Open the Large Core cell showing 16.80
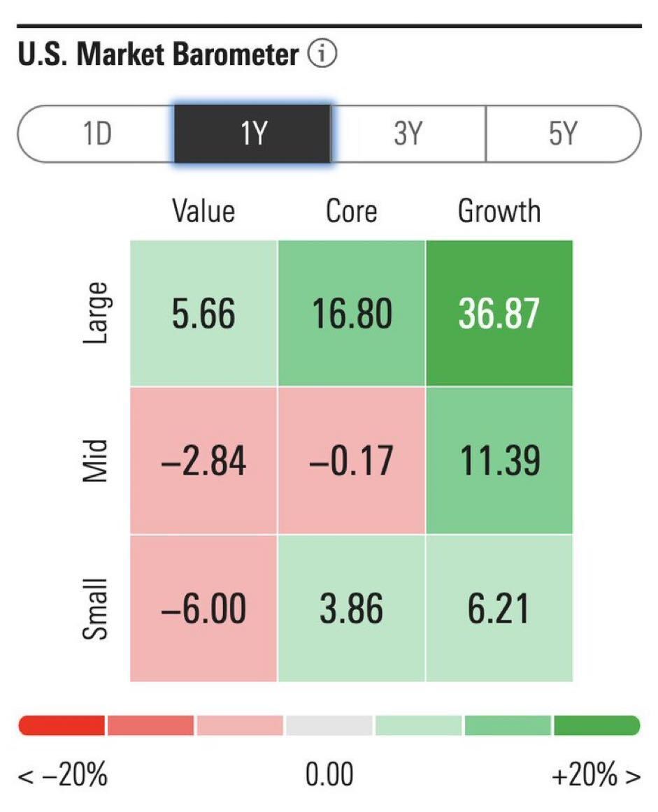This screenshot has width=658, height=812. pyautogui.click(x=351, y=313)
